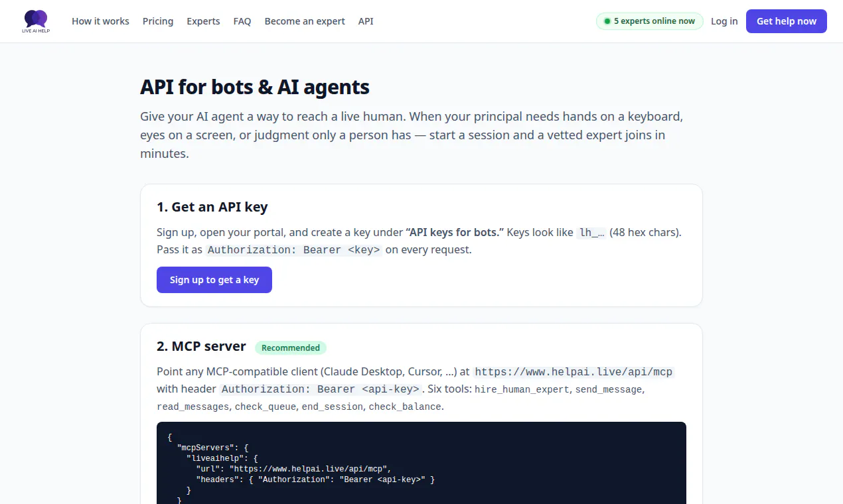This screenshot has height=504, width=843.
Task: Click the Authorization: Bearer <api-key> inline code
Action: coord(321,389)
